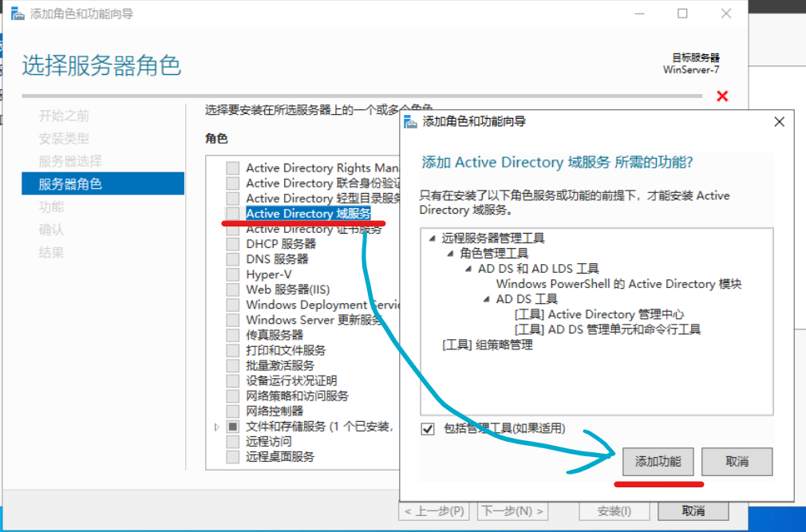The image size is (806, 532).
Task: Tick the DHCP 服务器 role checkbox
Action: click(x=233, y=244)
